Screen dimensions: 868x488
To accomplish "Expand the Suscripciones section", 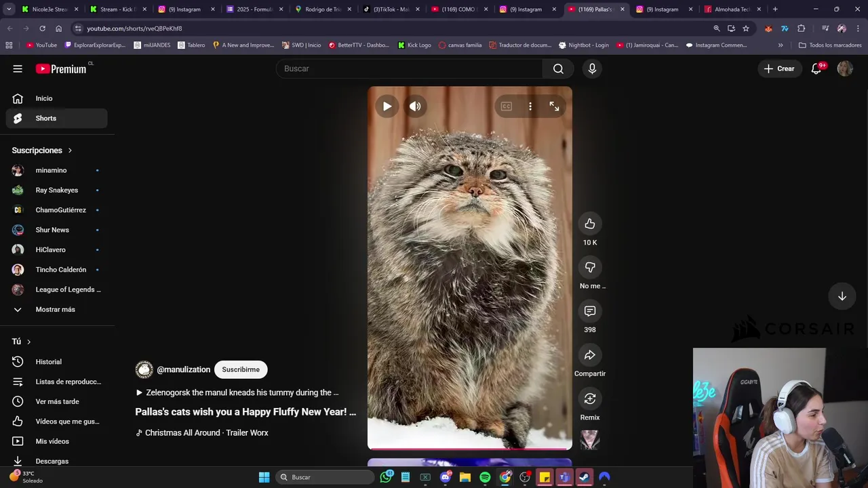I will pos(42,150).
